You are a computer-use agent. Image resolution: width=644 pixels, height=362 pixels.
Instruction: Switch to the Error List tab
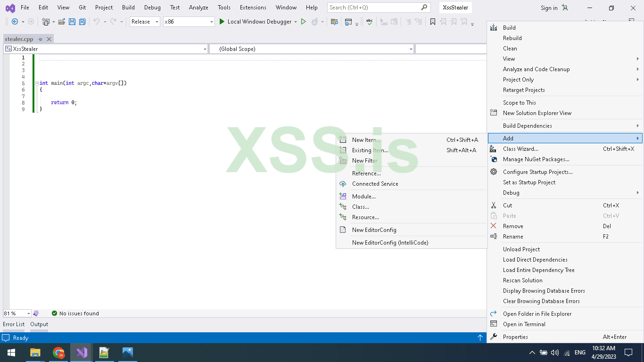click(14, 324)
